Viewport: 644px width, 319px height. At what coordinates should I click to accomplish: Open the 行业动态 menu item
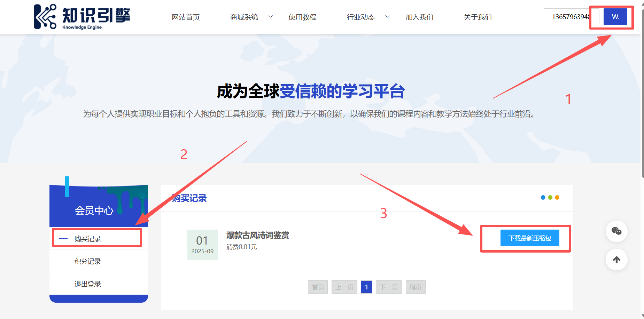[360, 17]
